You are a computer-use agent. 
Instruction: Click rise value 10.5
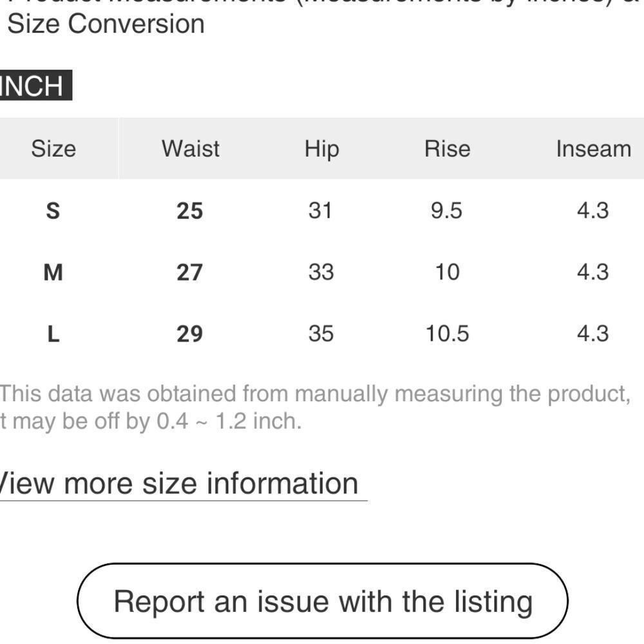click(448, 334)
